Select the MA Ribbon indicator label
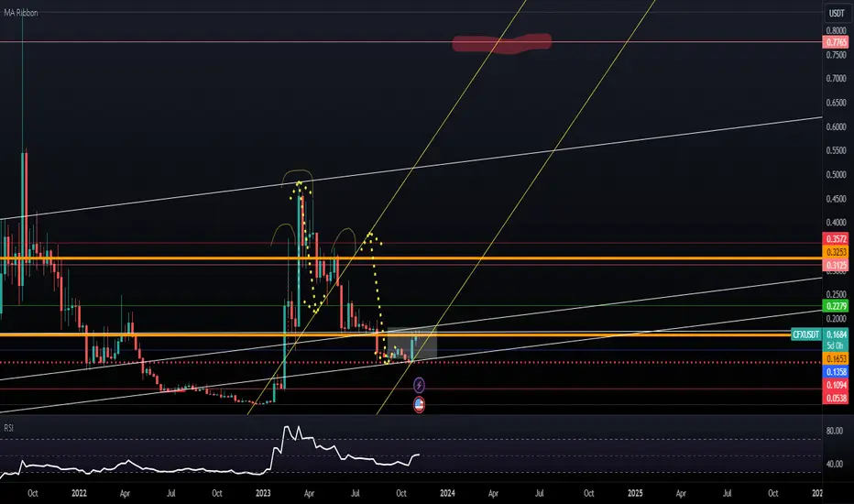Screen dimensions: 854x504 tap(21, 13)
